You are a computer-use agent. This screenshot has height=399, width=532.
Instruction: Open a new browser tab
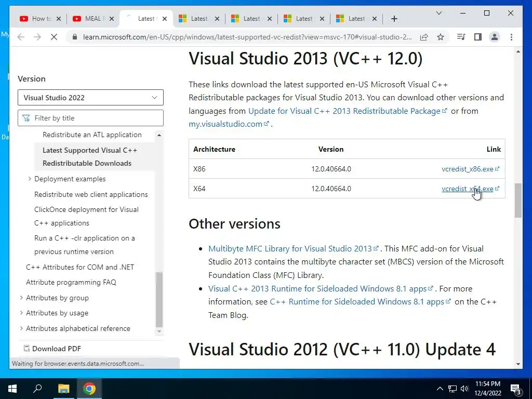click(394, 19)
